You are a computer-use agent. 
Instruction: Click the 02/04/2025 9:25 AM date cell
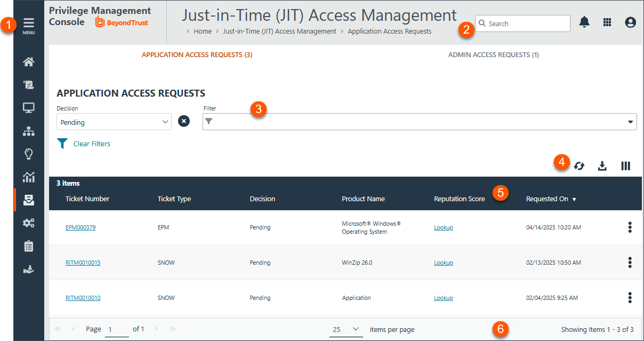click(x=552, y=298)
